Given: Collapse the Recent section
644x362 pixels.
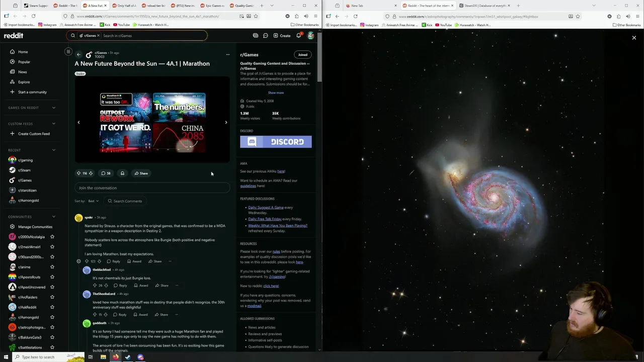Looking at the screenshot, I should tap(54, 150).
